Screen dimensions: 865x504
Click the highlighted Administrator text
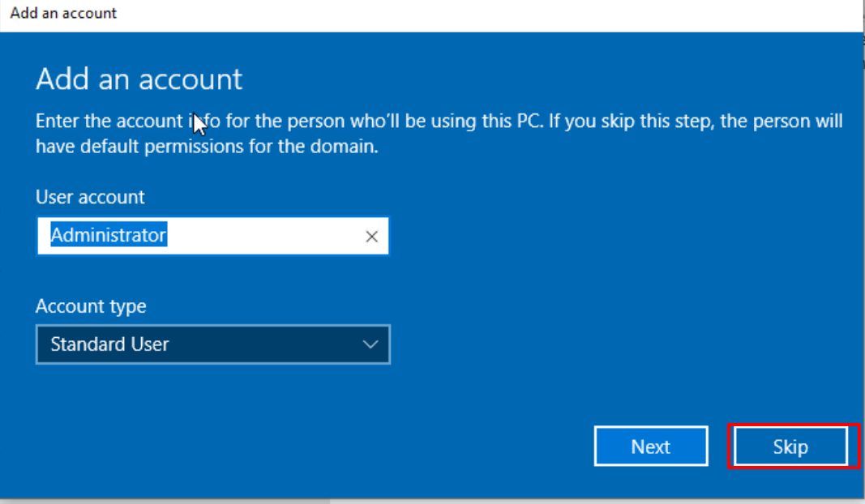(x=109, y=236)
